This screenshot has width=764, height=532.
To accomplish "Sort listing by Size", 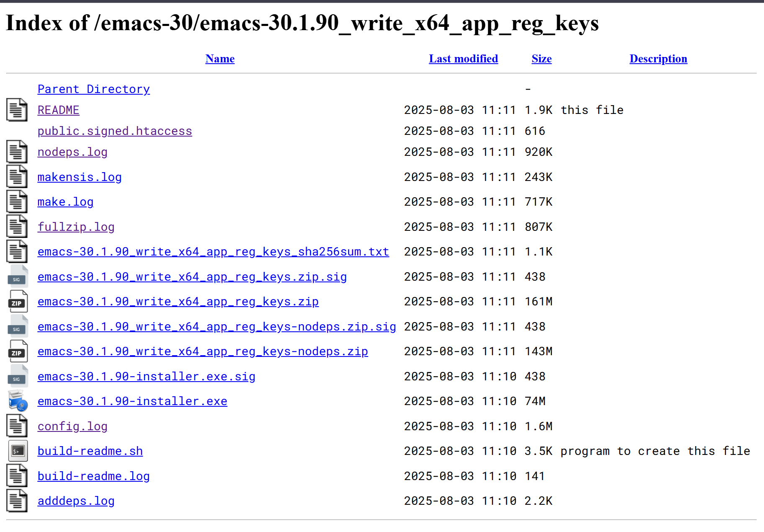I will pos(541,59).
